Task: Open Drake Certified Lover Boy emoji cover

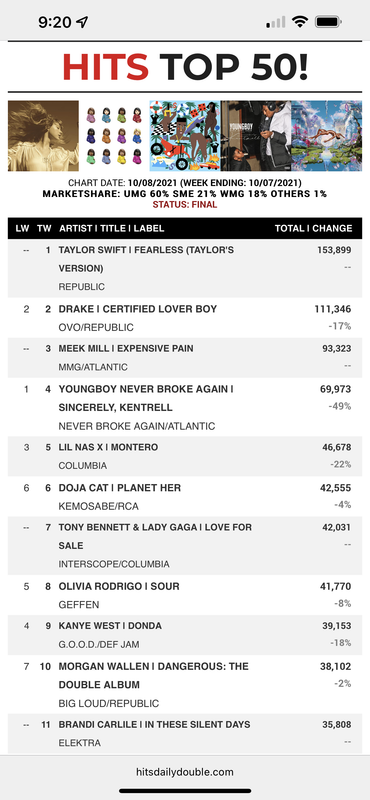Action: (x=114, y=136)
